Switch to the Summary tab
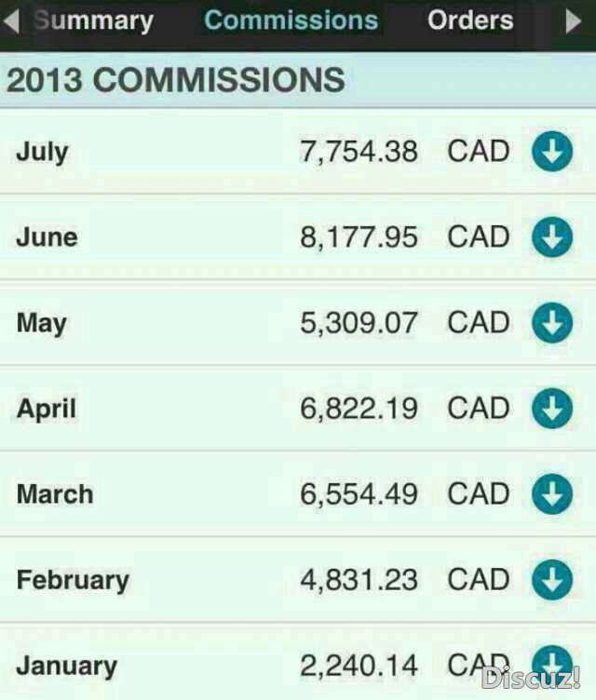The image size is (596, 700). (x=94, y=21)
